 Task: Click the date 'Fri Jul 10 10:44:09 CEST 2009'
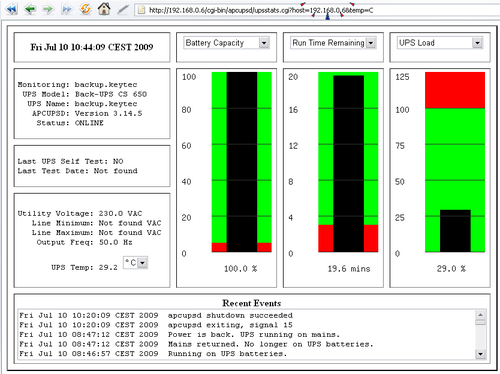(x=92, y=47)
